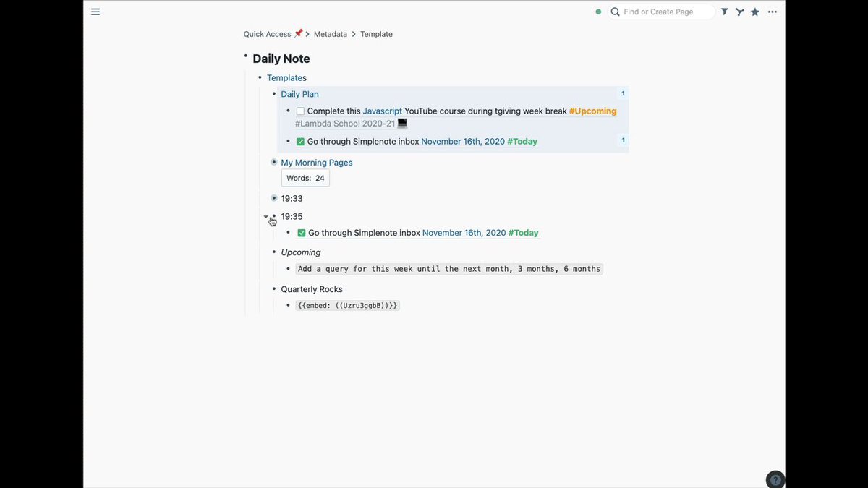Select the 19:33 block text

pos(292,199)
